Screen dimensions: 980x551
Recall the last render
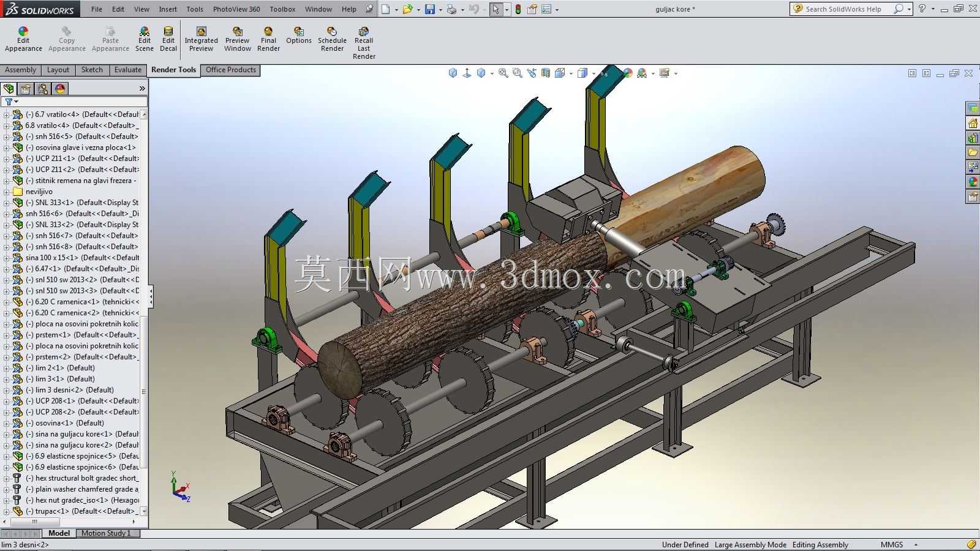[x=364, y=43]
